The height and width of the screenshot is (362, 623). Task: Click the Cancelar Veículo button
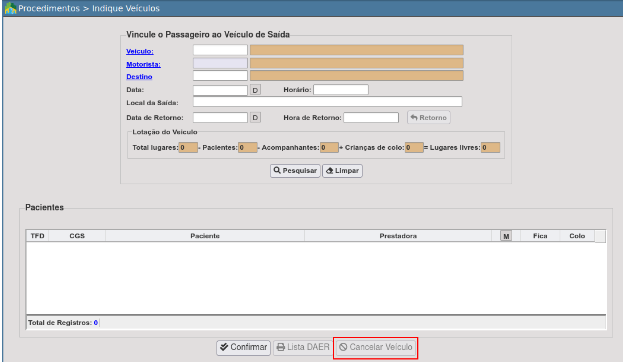[x=375, y=347]
